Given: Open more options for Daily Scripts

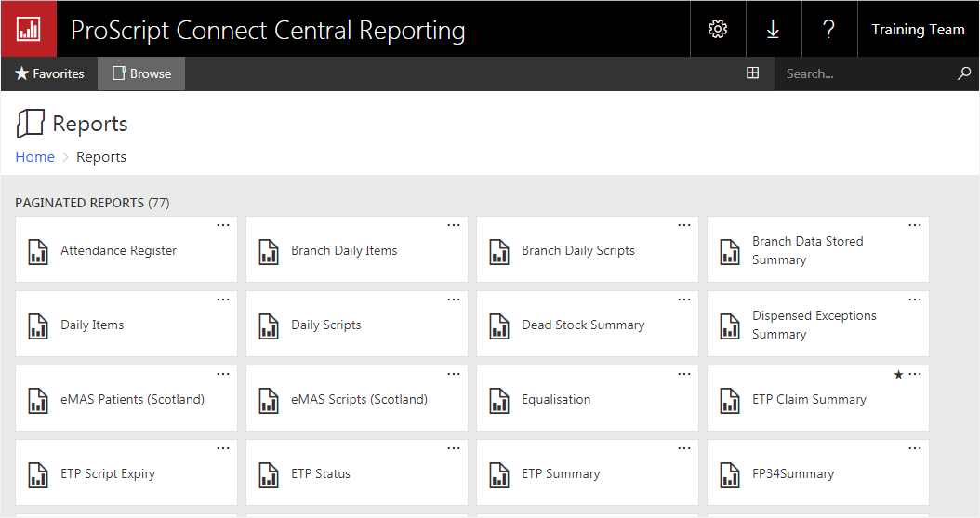Looking at the screenshot, I should coord(454,299).
